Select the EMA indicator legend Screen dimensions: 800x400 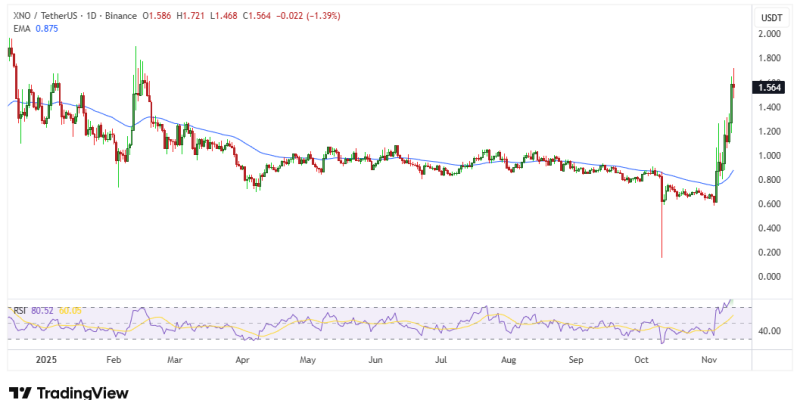click(x=19, y=29)
